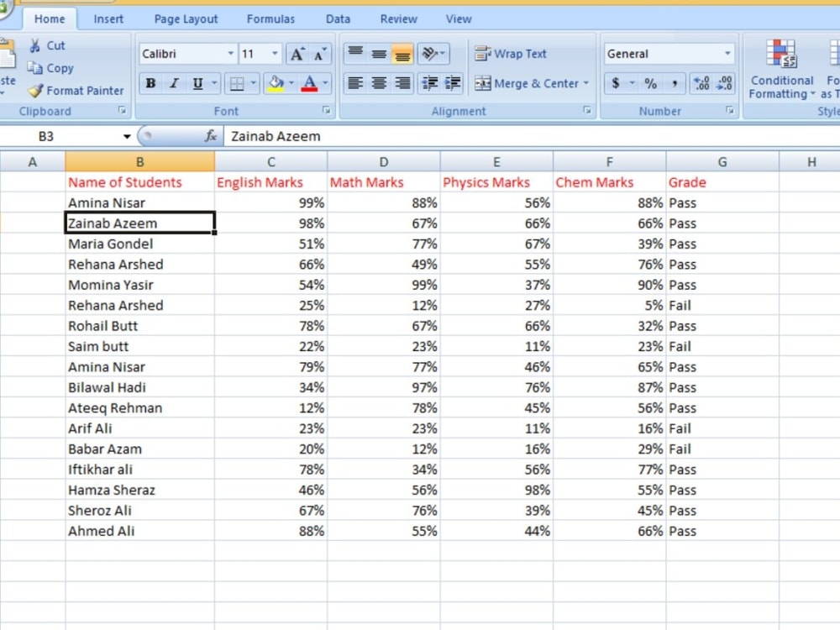This screenshot has width=840, height=630.
Task: Increase font size with Grow Font
Action: 297,54
